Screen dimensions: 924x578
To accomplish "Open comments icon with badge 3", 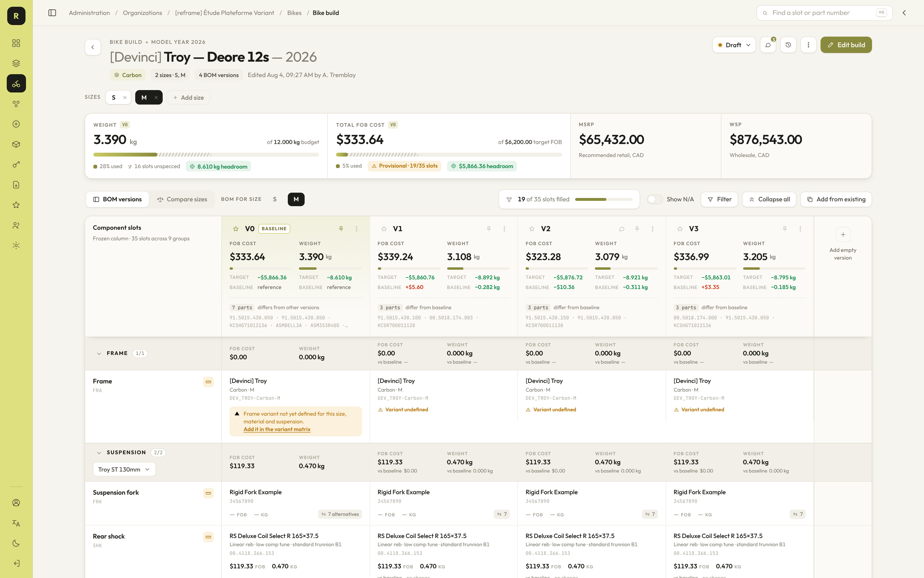I will (768, 45).
